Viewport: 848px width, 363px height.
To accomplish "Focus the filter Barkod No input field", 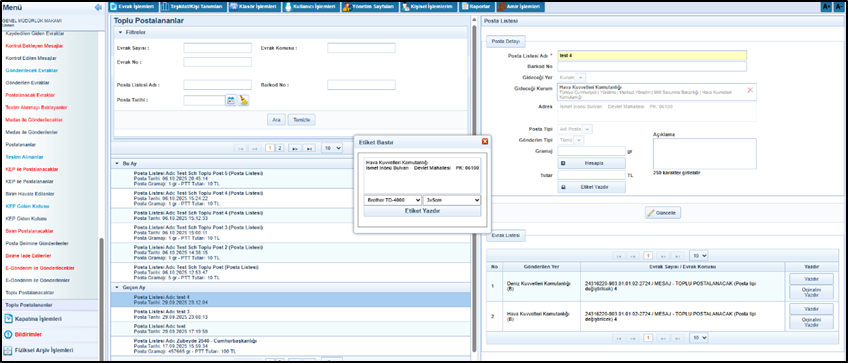I will coord(361,85).
